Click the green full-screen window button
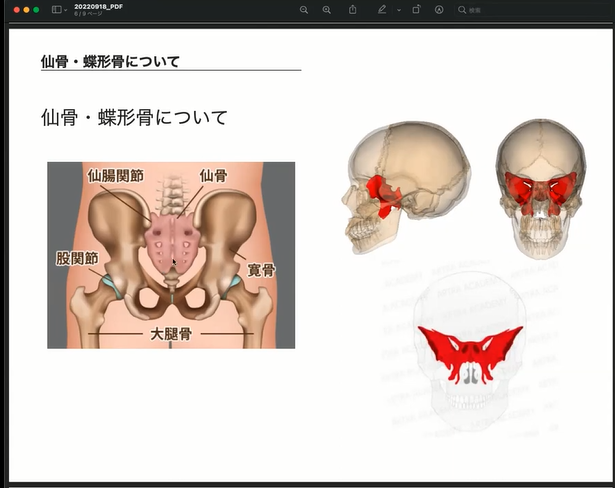This screenshot has height=488, width=615. tap(37, 9)
